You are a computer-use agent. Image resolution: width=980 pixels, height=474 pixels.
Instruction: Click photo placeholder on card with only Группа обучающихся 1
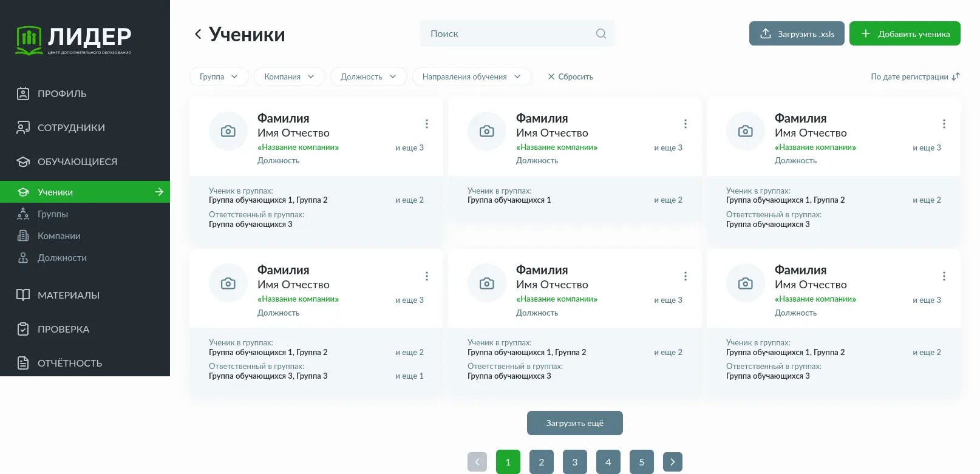[x=487, y=131]
